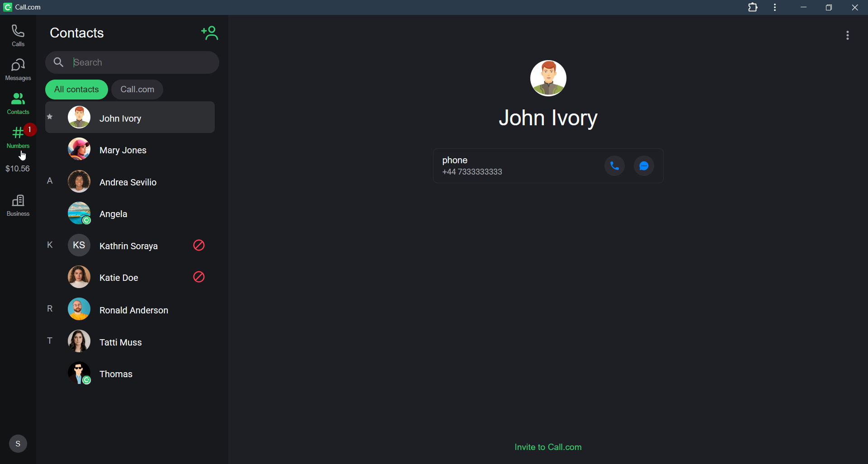The height and width of the screenshot is (464, 868).
Task: Call John Ivory's phone number
Action: (x=614, y=166)
